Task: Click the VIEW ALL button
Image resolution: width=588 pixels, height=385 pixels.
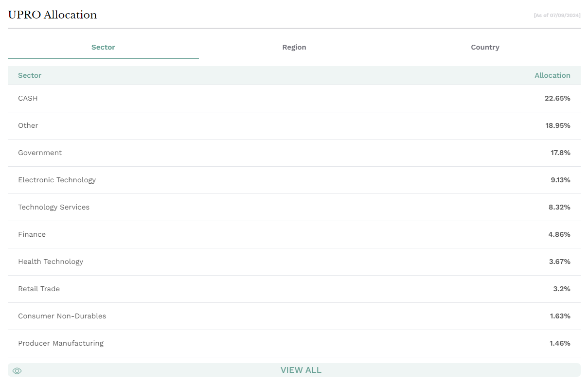Action: pyautogui.click(x=294, y=370)
